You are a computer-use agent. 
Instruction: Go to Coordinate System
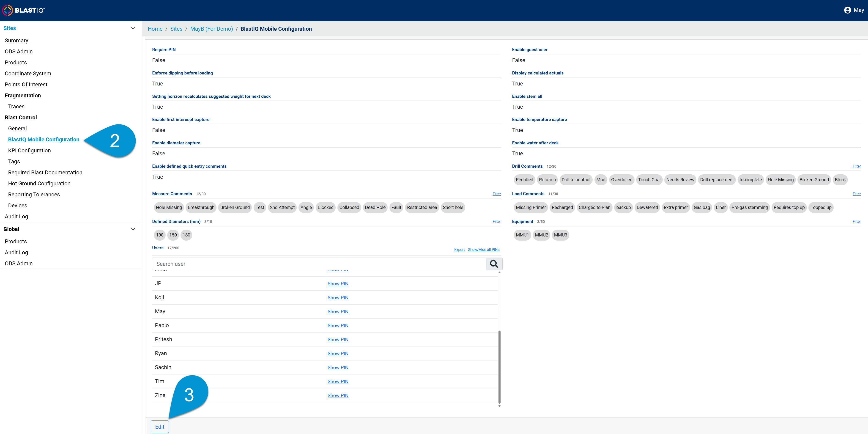(28, 74)
